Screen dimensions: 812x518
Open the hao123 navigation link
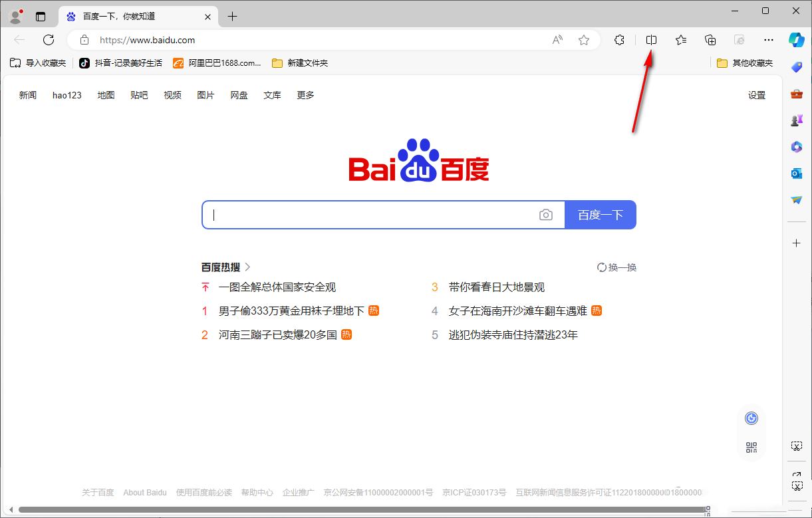[x=67, y=95]
